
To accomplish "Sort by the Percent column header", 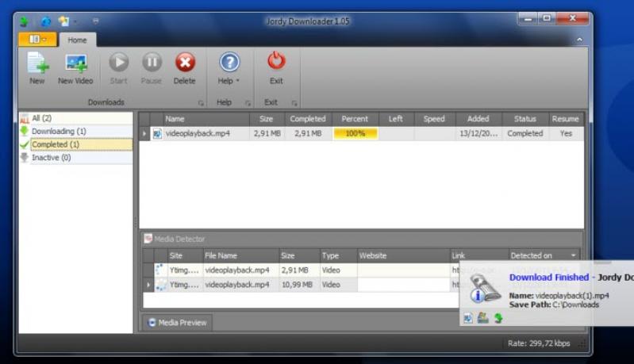I will (x=355, y=119).
